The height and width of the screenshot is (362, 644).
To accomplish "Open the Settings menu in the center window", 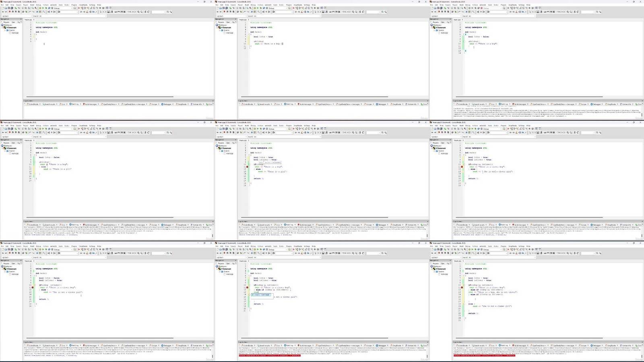I will click(307, 126).
